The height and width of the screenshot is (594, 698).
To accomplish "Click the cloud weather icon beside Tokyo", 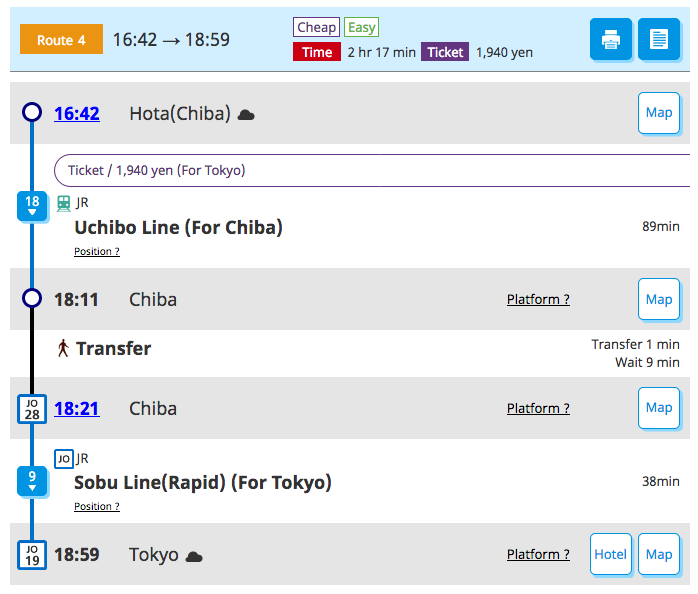I will pos(194,556).
